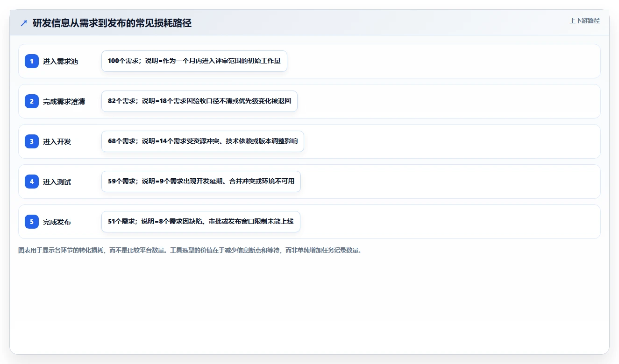
Task: Select the 进入需求池 step label
Action: click(x=60, y=62)
